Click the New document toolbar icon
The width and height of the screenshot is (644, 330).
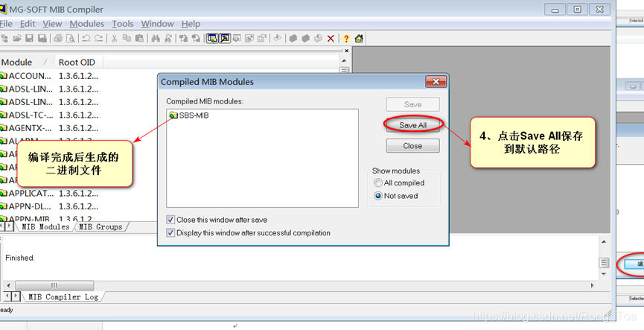4,38
